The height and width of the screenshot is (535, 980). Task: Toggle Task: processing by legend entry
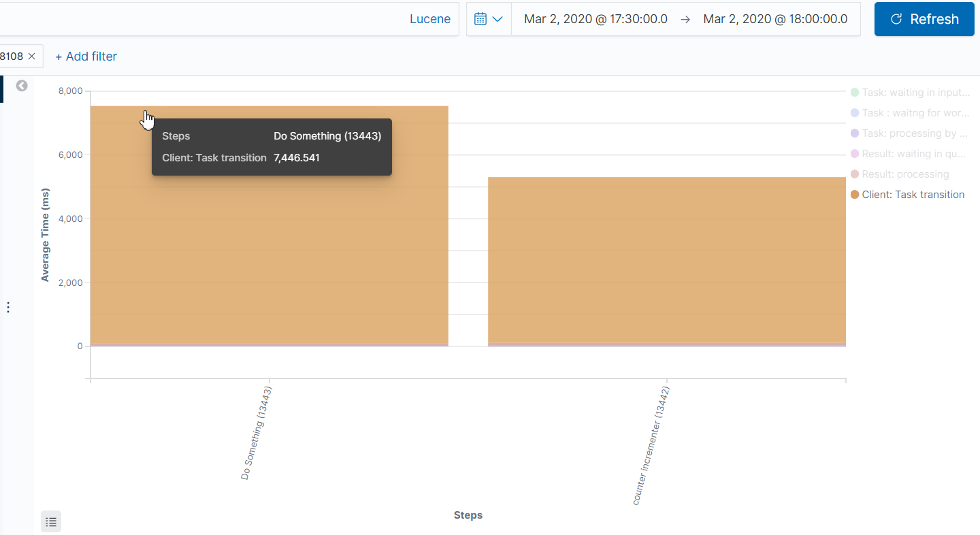click(x=910, y=133)
